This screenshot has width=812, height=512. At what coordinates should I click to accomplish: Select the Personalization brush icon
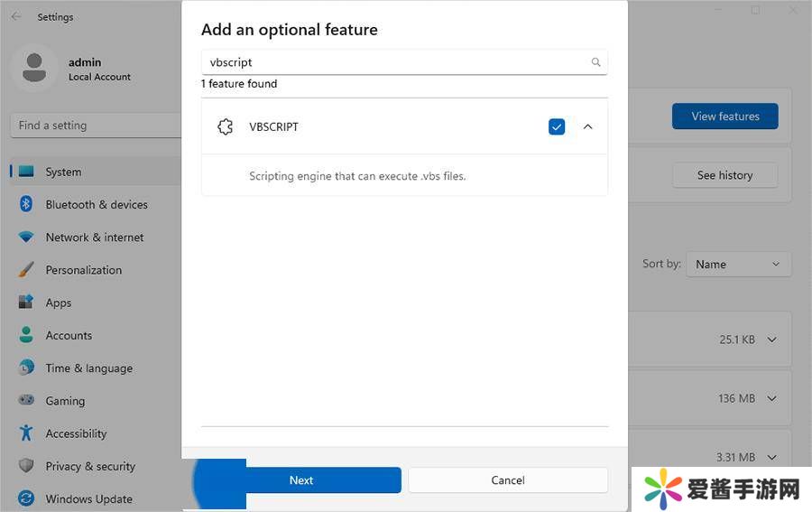point(26,270)
